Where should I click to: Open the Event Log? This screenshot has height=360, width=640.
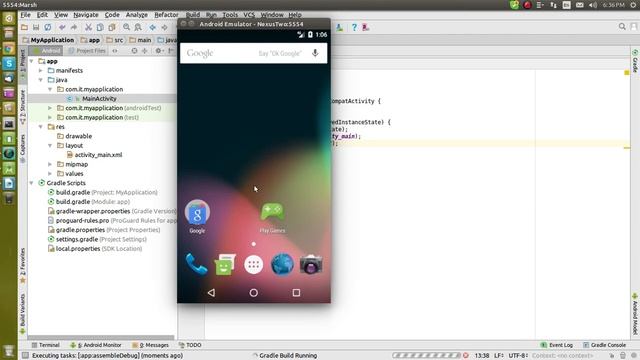point(557,345)
